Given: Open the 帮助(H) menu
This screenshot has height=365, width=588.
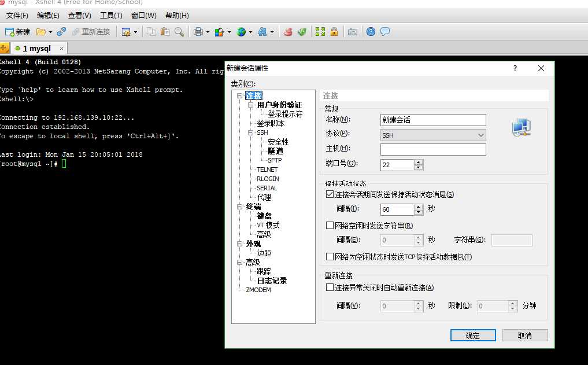Looking at the screenshot, I should click(x=177, y=16).
